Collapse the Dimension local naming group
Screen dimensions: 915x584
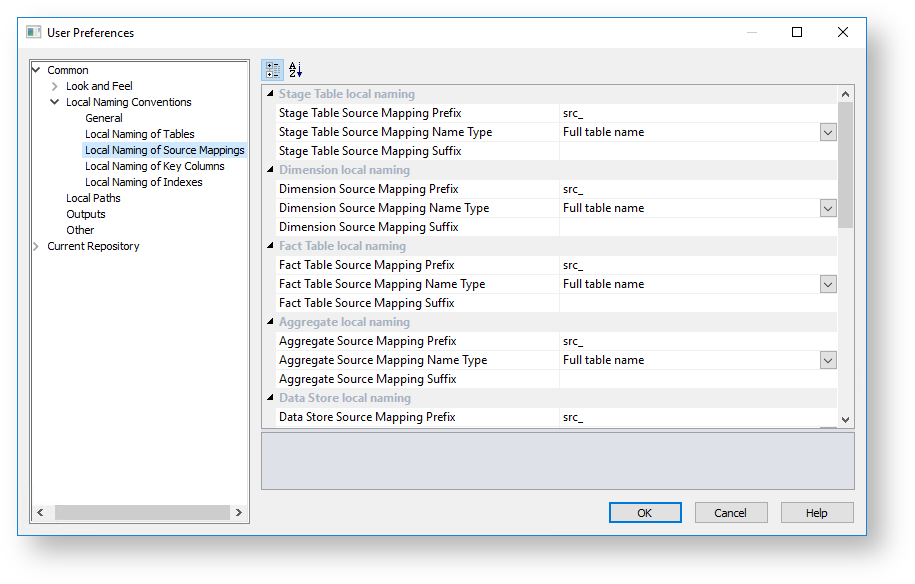[x=270, y=170]
